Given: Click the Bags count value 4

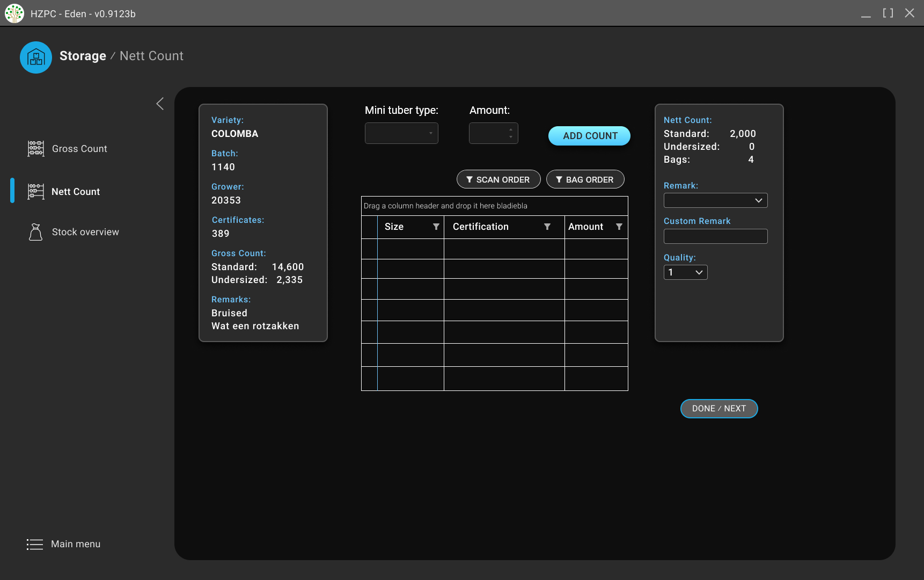Looking at the screenshot, I should click(x=751, y=160).
